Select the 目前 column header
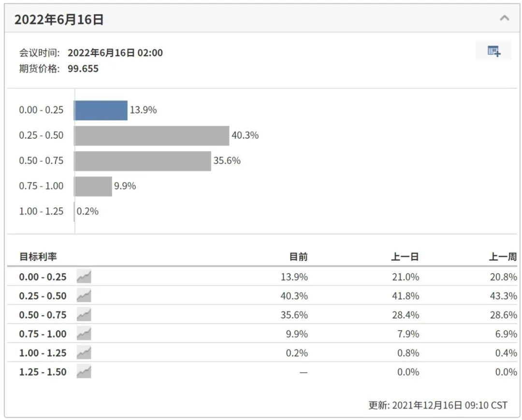 pos(298,257)
